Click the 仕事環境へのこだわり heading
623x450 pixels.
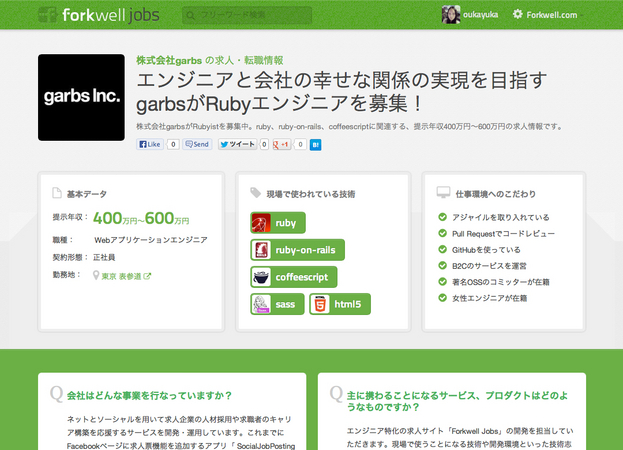[x=495, y=194]
